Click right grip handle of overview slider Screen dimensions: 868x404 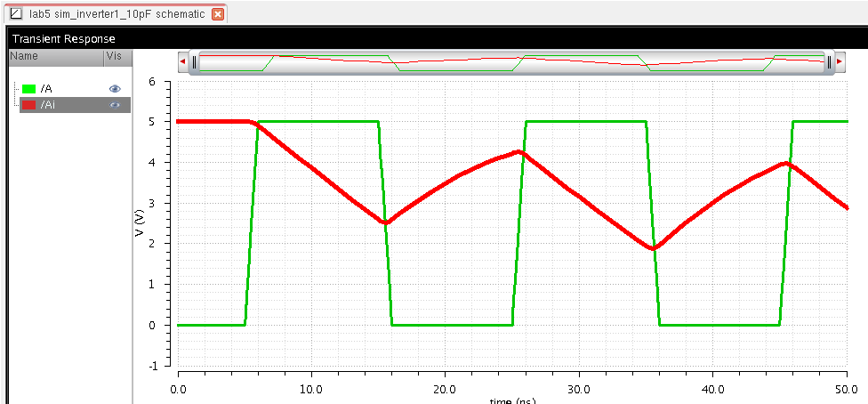click(829, 62)
